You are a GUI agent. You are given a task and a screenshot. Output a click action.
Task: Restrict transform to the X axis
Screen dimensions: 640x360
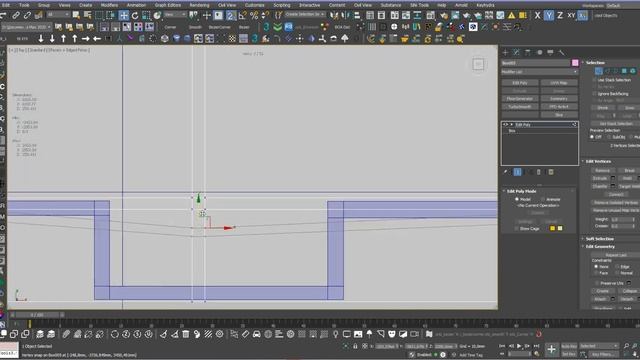coord(538,16)
